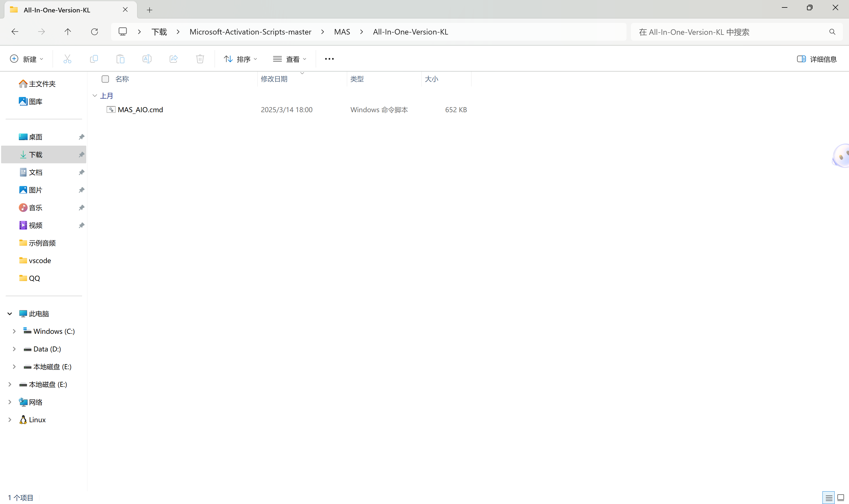
Task: Click the Paste clipboard icon
Action: click(120, 59)
